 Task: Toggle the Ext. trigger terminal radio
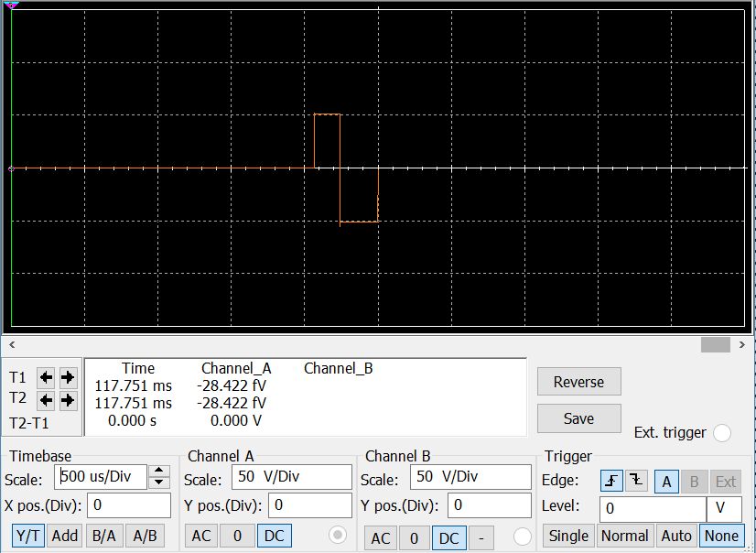[x=721, y=433]
